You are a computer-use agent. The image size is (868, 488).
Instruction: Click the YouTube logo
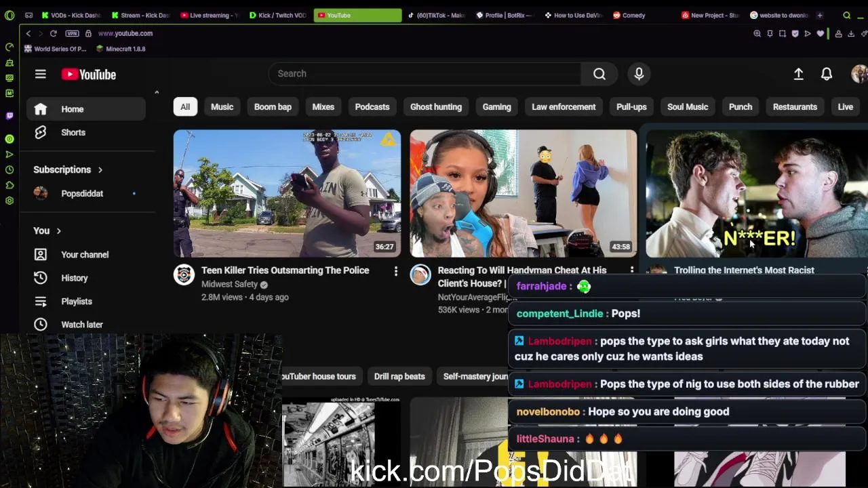click(x=89, y=75)
